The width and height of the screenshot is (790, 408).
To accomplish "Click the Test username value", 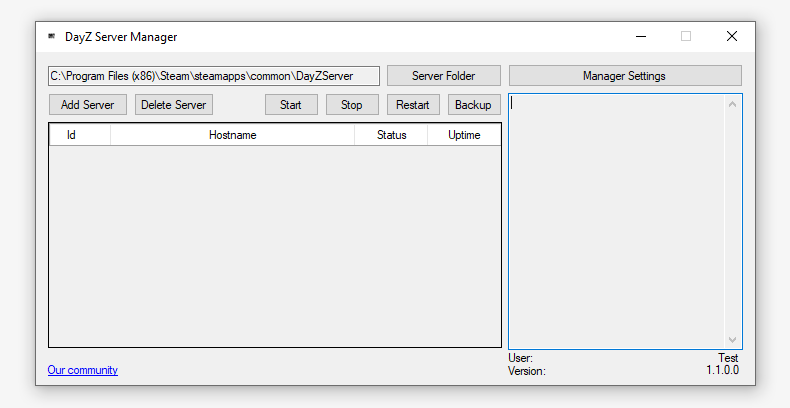I will click(x=729, y=358).
